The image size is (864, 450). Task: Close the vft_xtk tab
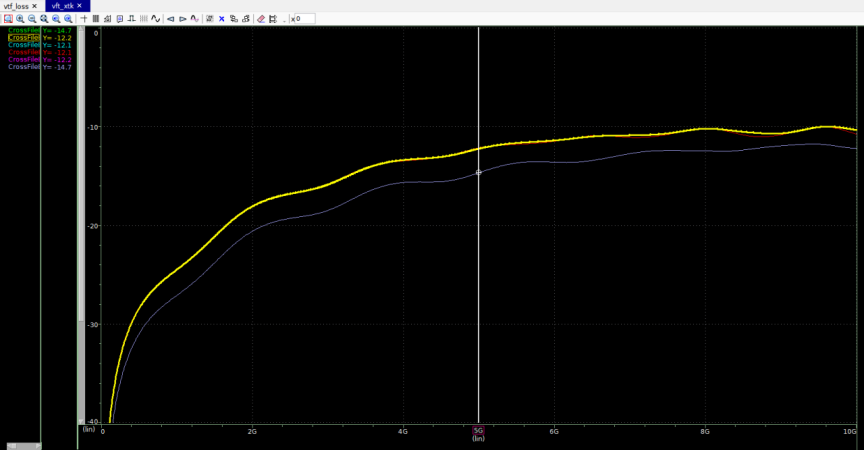pyautogui.click(x=79, y=6)
